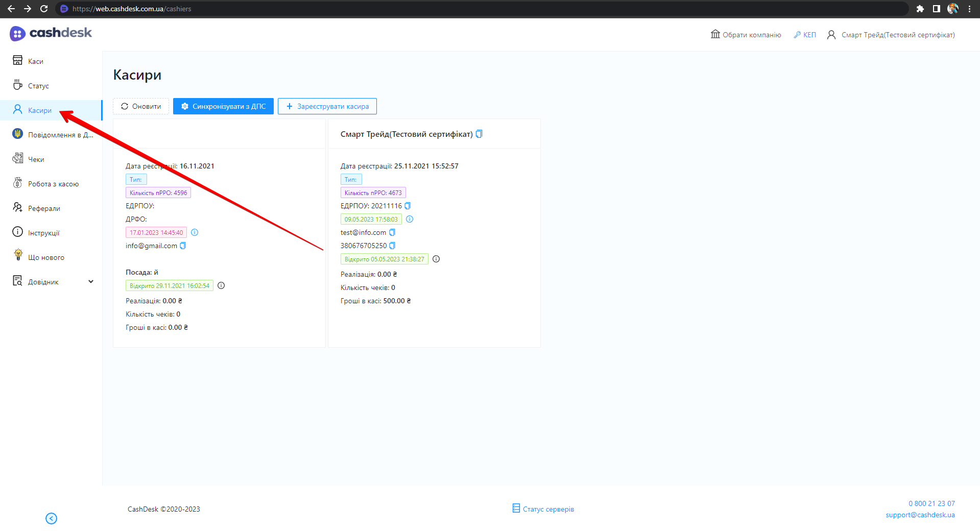Copy phone number 380676705250
980x531 pixels.
click(392, 246)
